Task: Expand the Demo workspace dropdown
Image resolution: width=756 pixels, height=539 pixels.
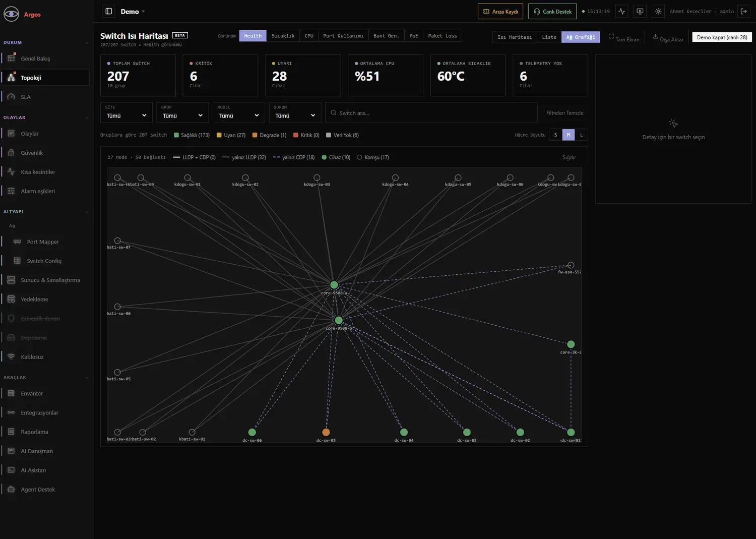Action: [x=133, y=12]
